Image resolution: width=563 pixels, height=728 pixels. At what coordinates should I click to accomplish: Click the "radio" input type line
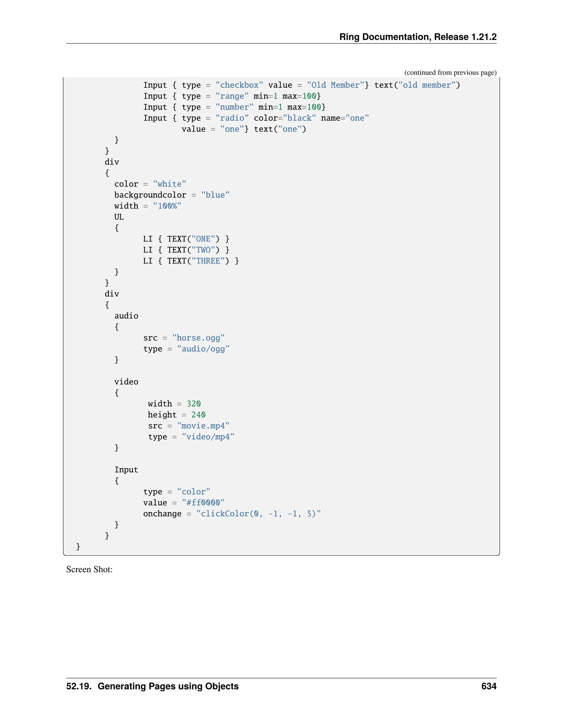click(256, 118)
